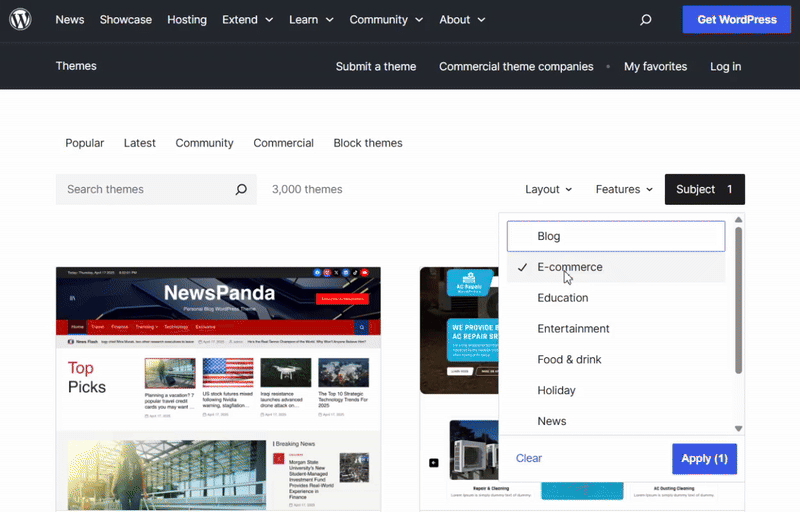The width and height of the screenshot is (800, 512).
Task: Open News in top navigation
Action: coord(70,20)
